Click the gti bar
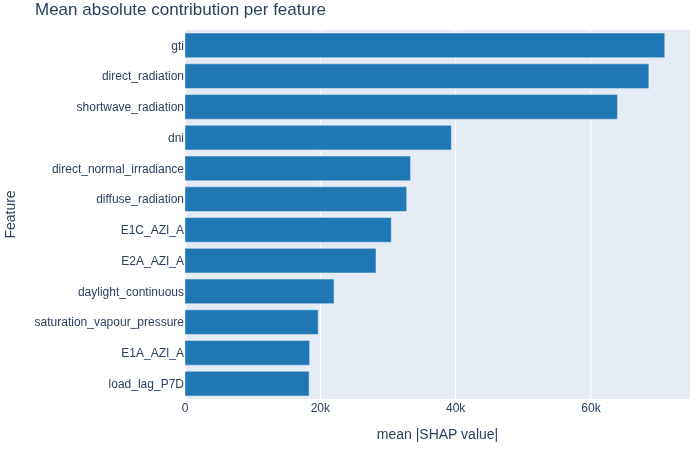700x450 pixels. point(425,45)
